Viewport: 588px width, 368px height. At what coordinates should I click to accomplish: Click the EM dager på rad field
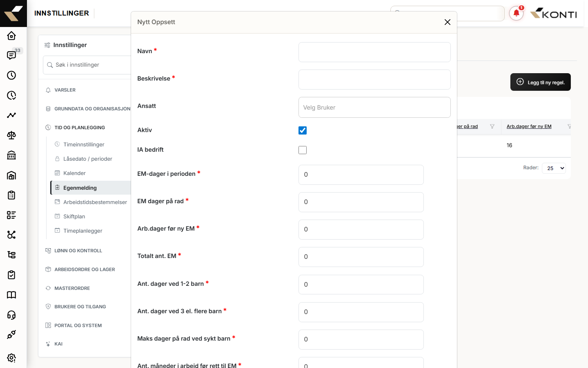click(361, 202)
